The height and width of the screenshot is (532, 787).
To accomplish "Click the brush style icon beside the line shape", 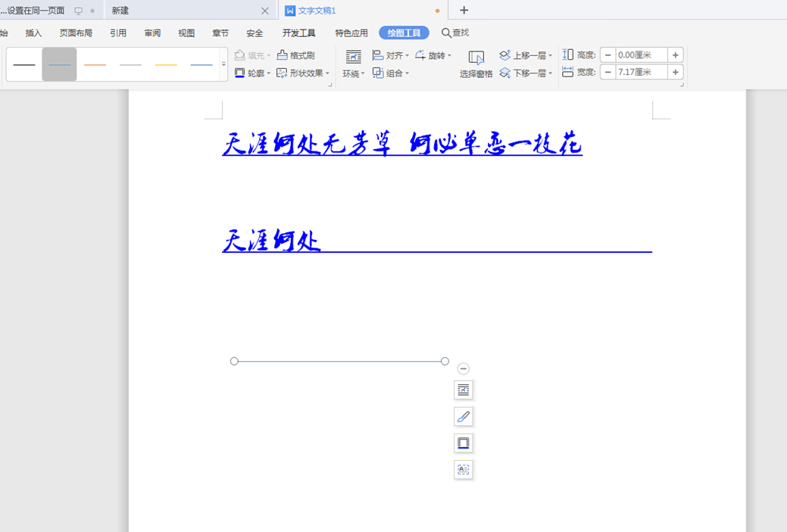I will 463,416.
